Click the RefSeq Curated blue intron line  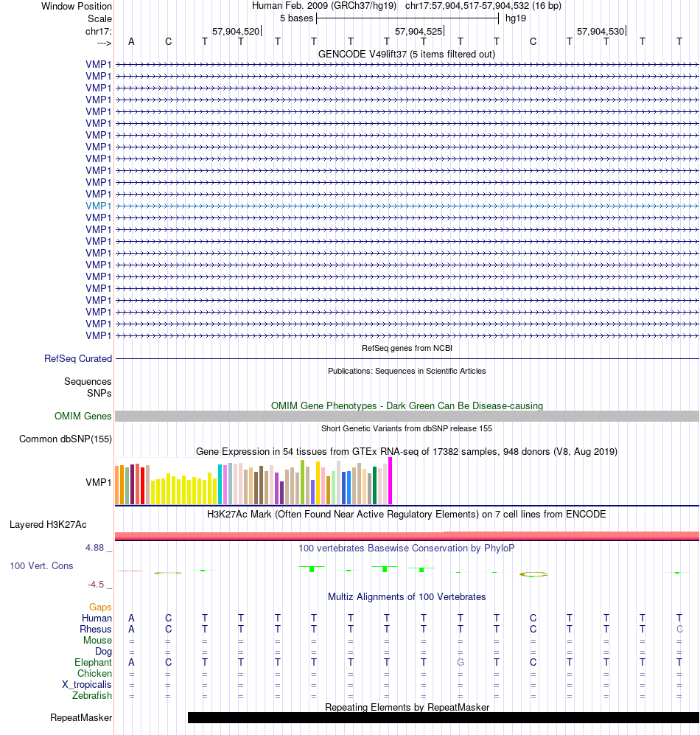(407, 358)
